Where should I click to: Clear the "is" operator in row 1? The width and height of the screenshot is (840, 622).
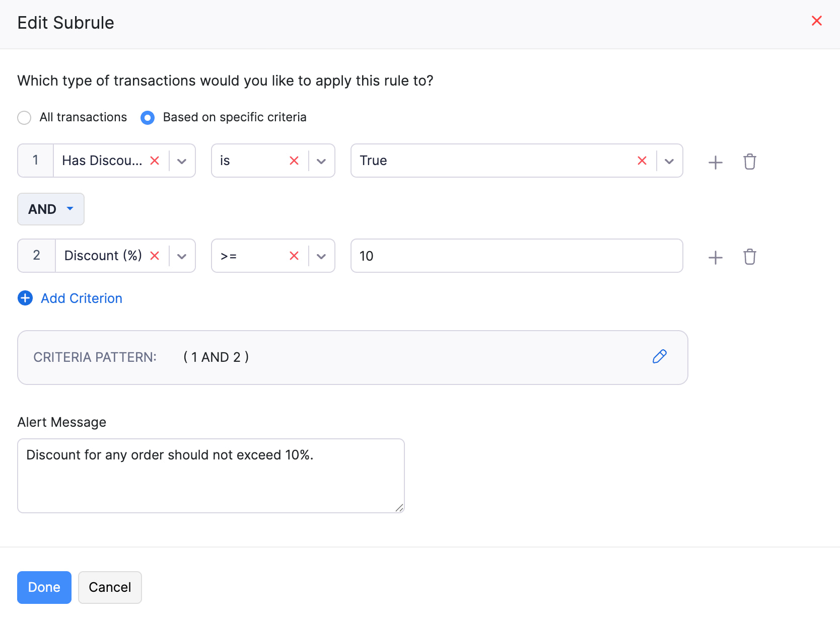click(294, 161)
